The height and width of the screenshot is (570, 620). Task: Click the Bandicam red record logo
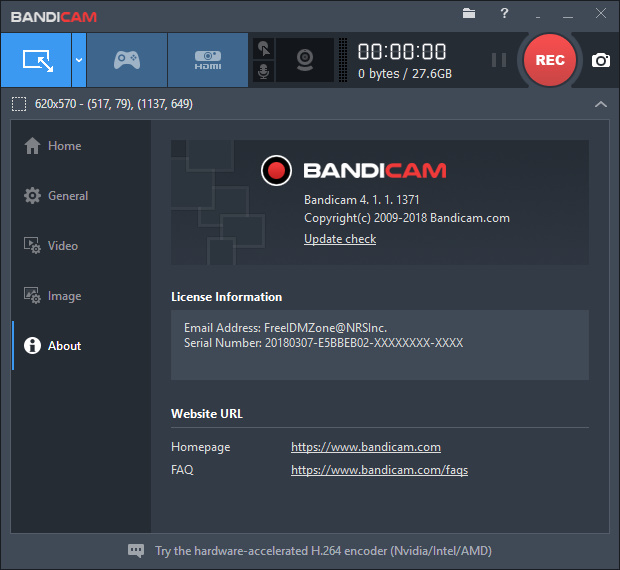pos(276,170)
